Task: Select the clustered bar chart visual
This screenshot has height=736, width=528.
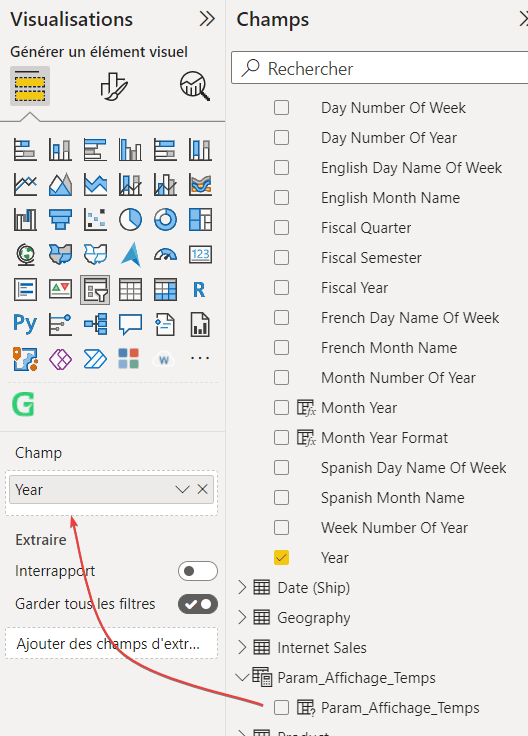Action: (x=95, y=150)
